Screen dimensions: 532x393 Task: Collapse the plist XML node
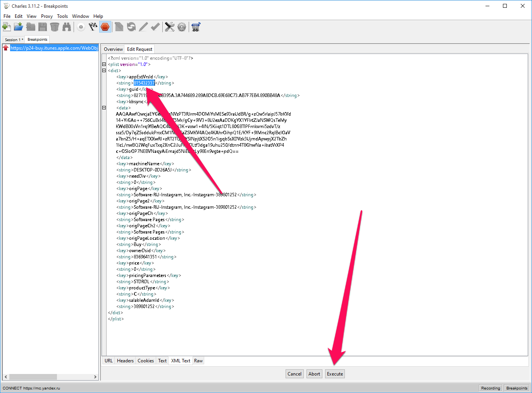tap(104, 64)
